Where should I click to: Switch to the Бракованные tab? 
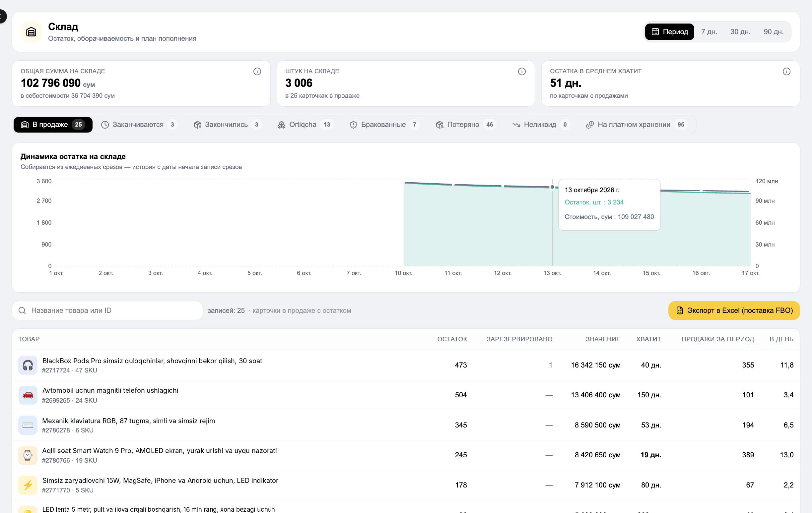click(x=384, y=125)
